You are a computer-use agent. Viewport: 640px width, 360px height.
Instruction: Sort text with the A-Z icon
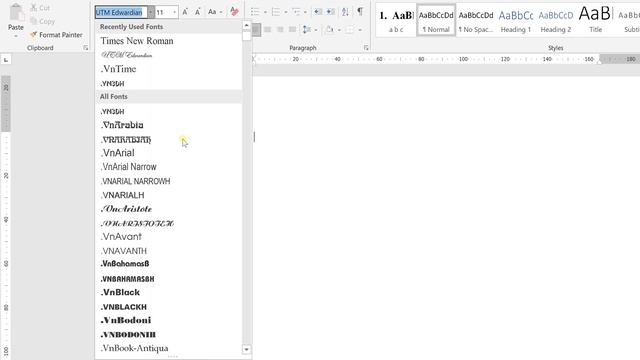[x=345, y=12]
